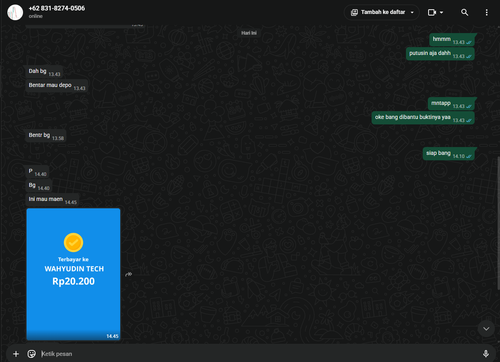This screenshot has height=362, width=500.
Task: Open the emoji picker
Action: 32,354
